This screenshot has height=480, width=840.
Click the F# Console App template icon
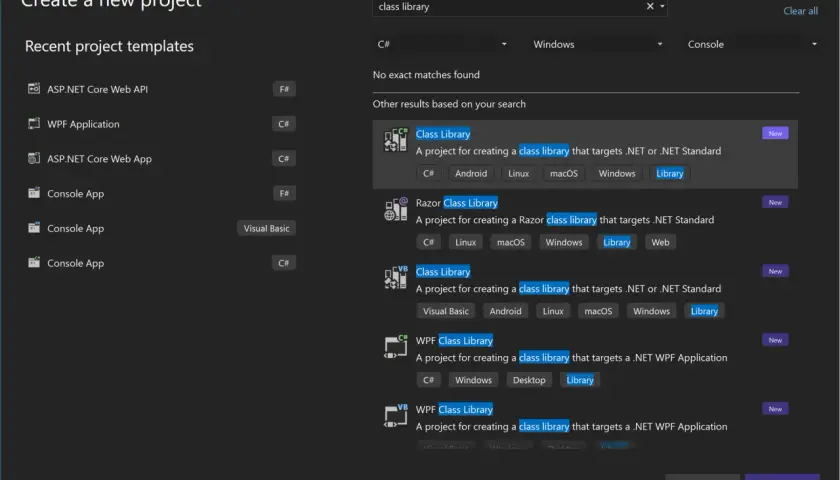[x=34, y=193]
